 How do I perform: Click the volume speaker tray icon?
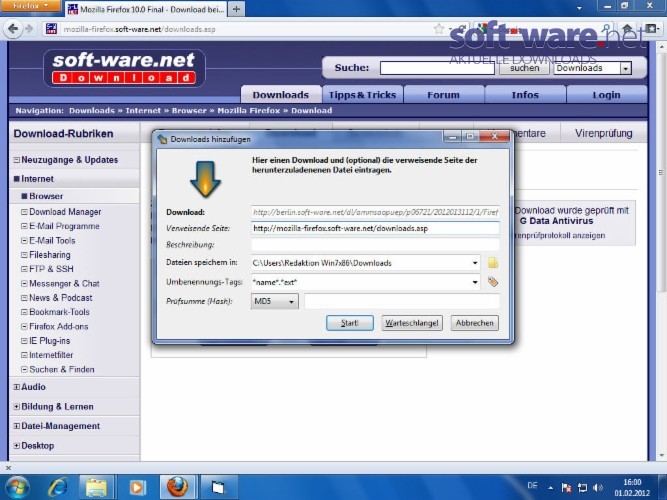(598, 488)
